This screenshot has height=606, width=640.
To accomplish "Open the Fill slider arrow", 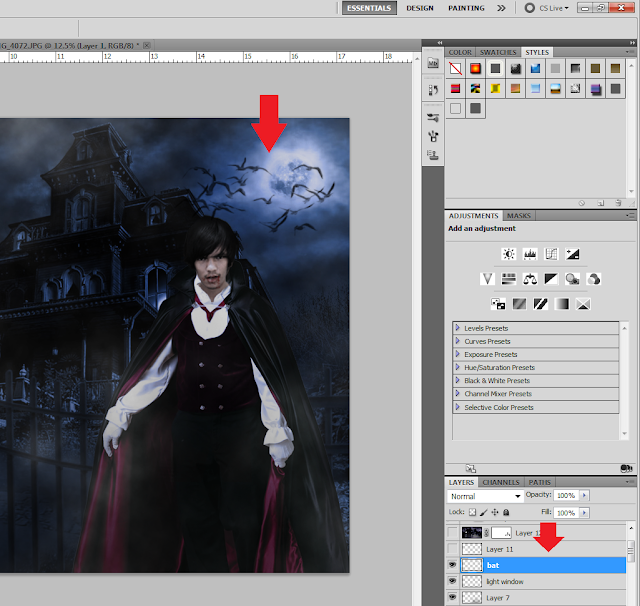I will tap(584, 513).
